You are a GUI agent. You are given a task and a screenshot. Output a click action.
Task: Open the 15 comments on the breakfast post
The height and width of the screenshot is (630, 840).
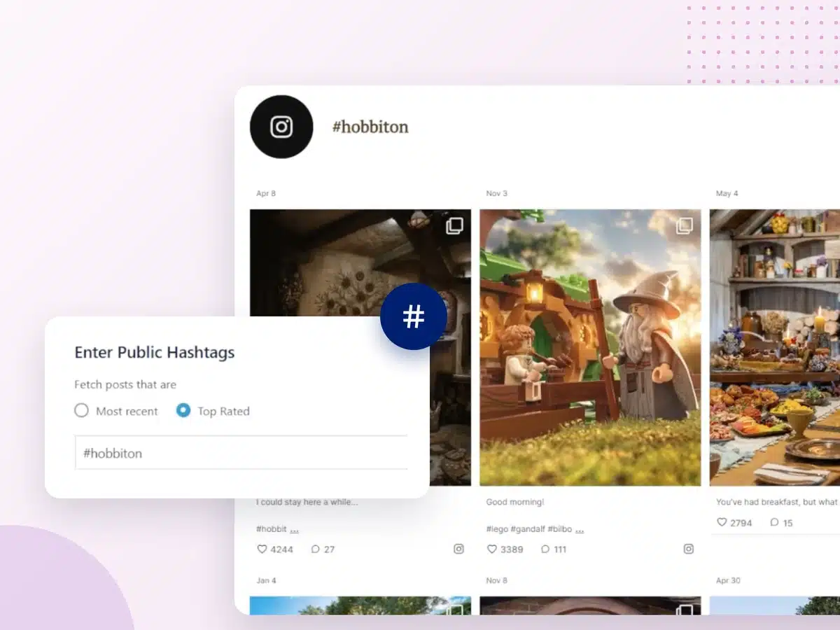click(x=774, y=522)
